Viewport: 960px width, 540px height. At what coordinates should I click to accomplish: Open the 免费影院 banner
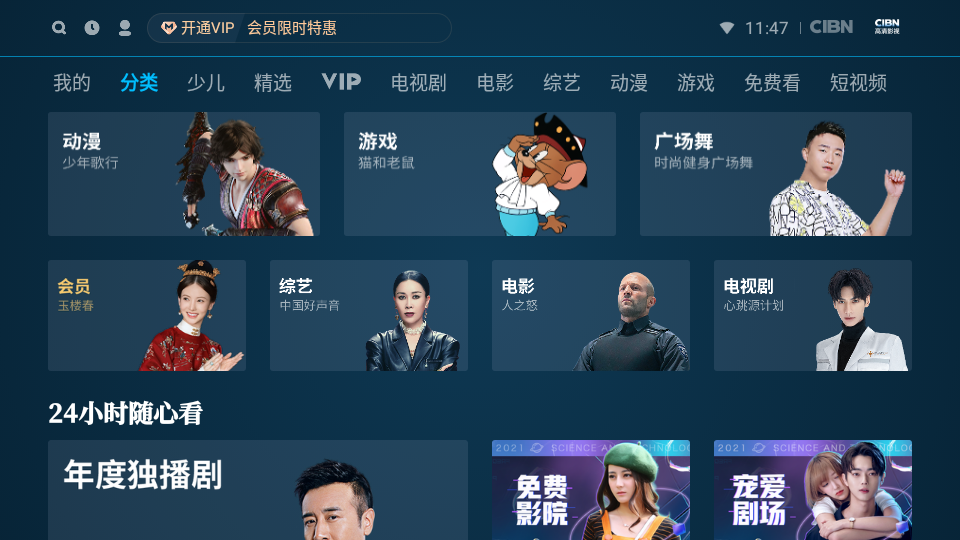click(x=591, y=490)
